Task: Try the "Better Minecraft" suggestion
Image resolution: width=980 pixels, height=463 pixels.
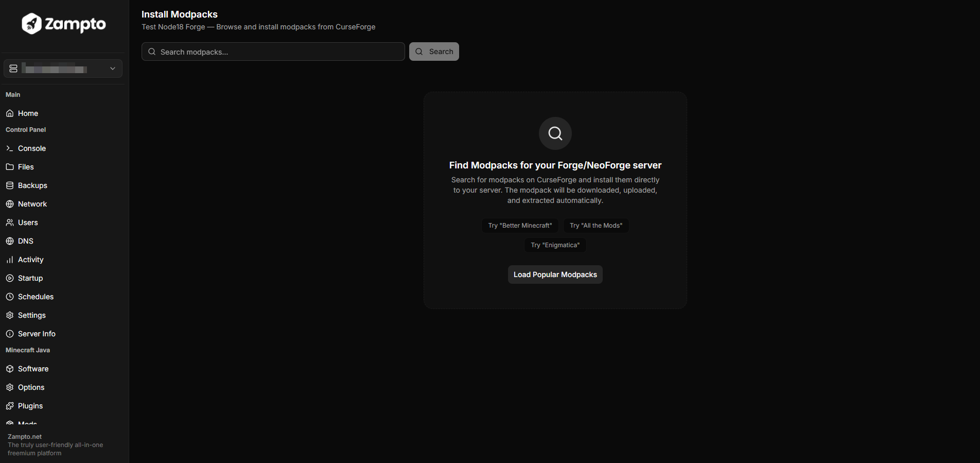Action: point(520,226)
